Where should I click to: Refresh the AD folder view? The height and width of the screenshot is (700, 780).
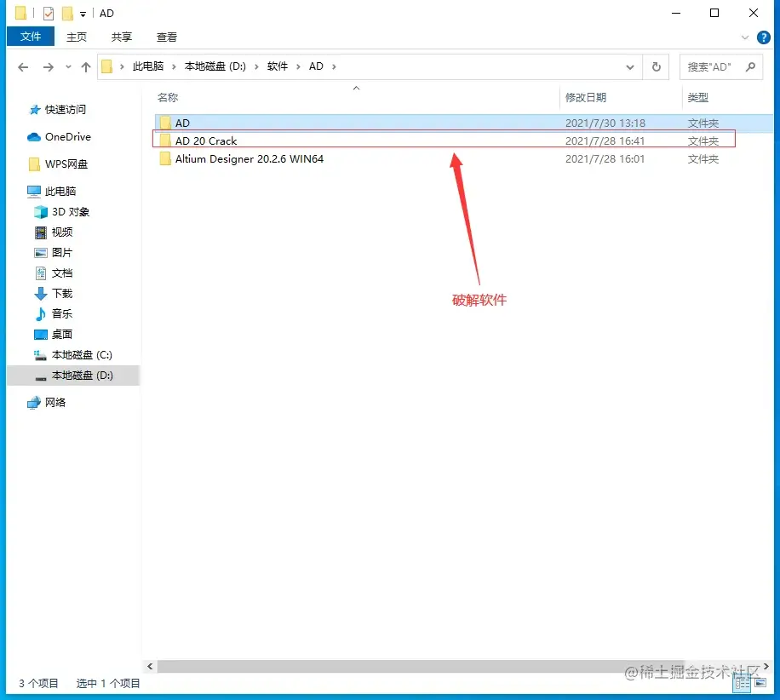657,66
